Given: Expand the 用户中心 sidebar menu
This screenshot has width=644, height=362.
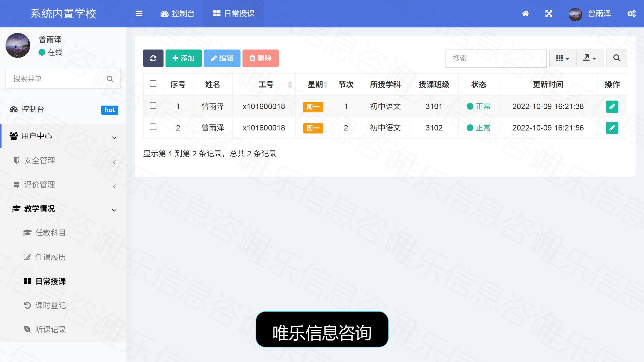Looking at the screenshot, I should click(63, 136).
